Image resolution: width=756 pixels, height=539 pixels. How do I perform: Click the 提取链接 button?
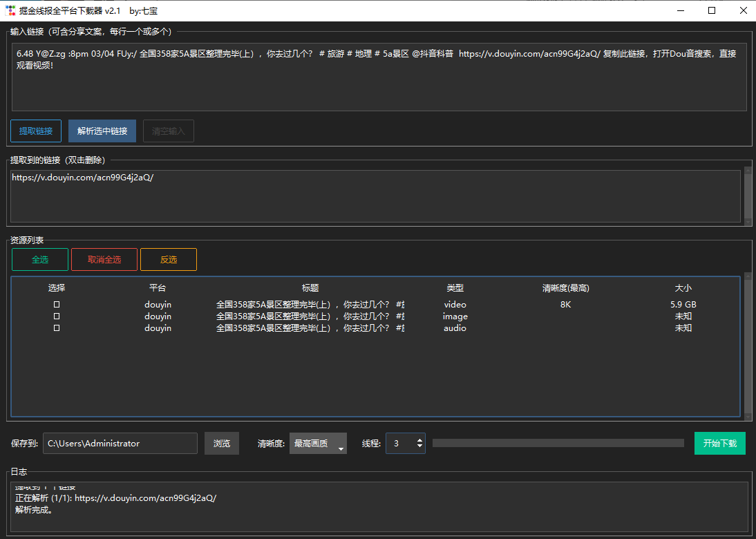tap(36, 131)
